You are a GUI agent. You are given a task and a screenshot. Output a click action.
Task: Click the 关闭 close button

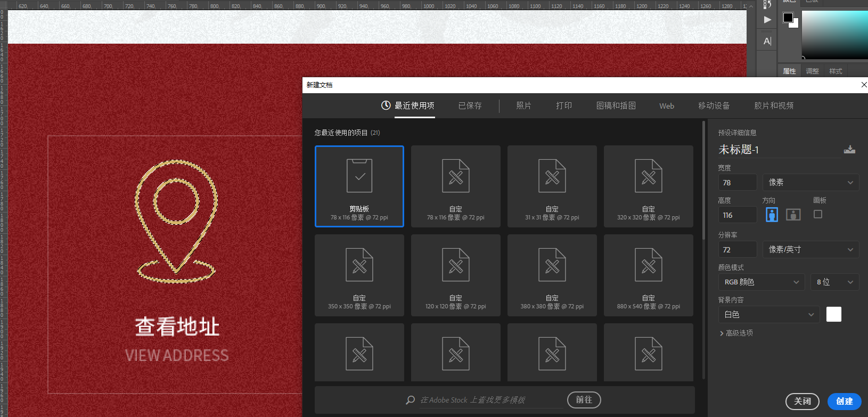pyautogui.click(x=803, y=401)
